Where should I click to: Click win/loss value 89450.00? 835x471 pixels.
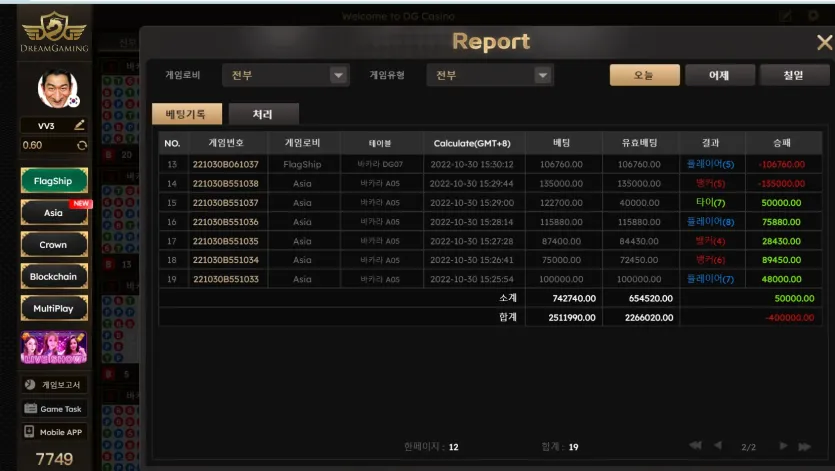781,260
